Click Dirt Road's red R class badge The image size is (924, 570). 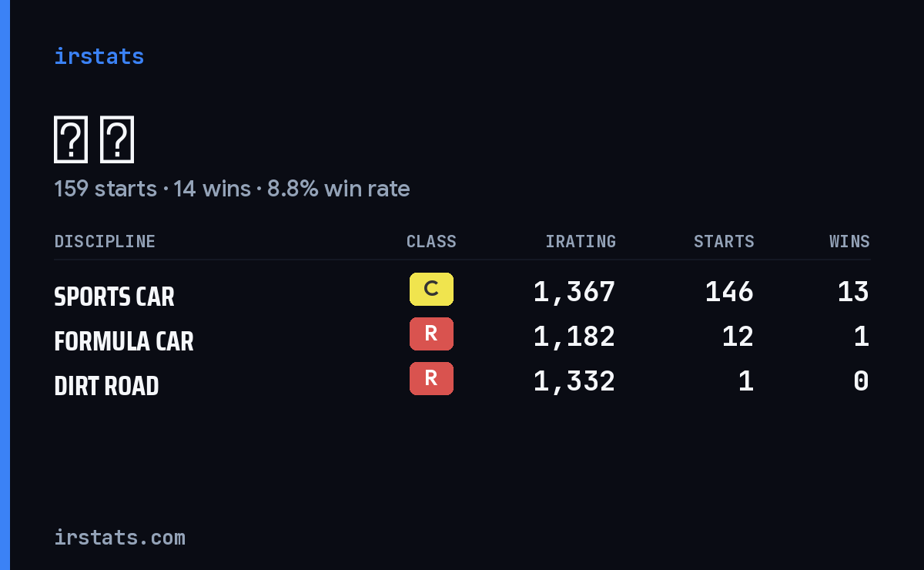click(x=431, y=378)
